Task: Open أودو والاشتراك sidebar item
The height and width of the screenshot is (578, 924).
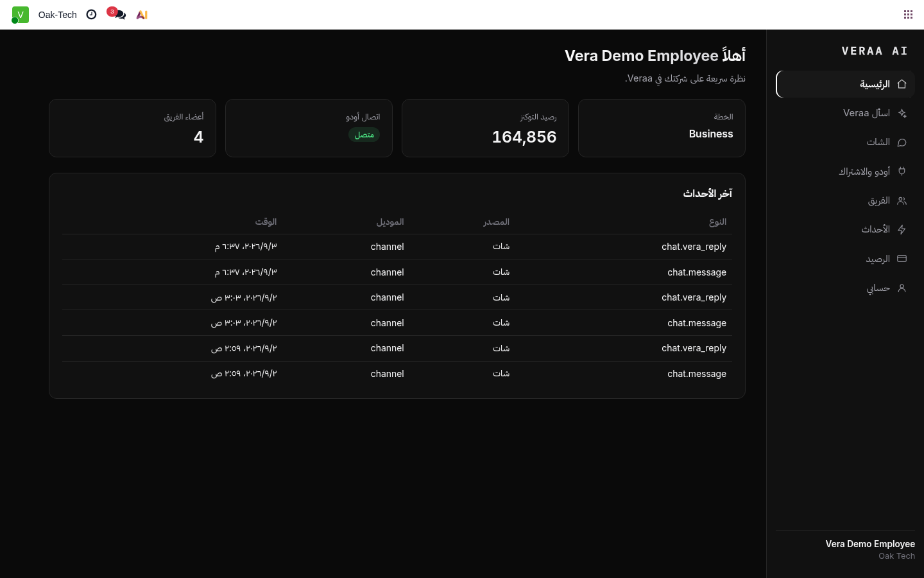Action: coord(845,171)
